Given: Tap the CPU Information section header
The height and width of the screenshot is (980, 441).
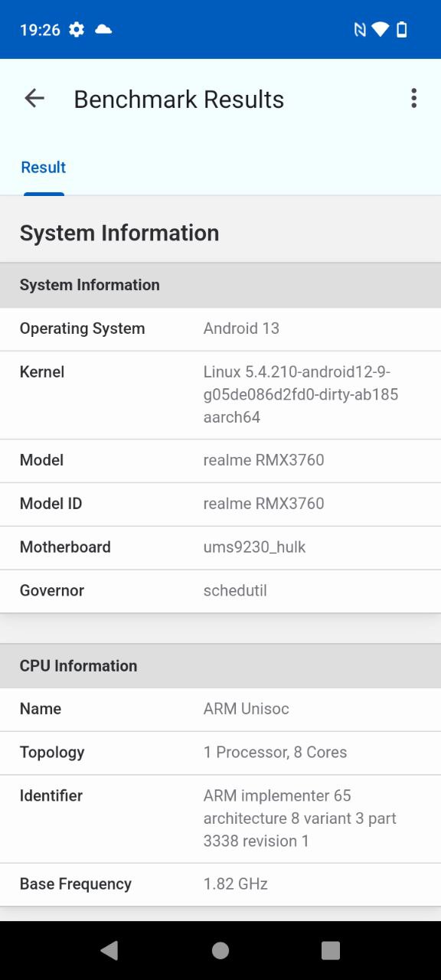Looking at the screenshot, I should (x=220, y=666).
